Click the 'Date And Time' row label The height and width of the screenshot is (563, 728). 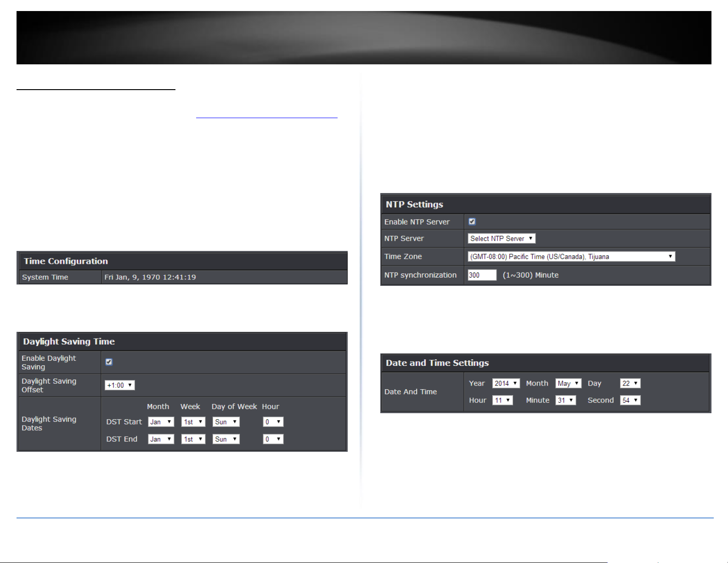point(411,392)
